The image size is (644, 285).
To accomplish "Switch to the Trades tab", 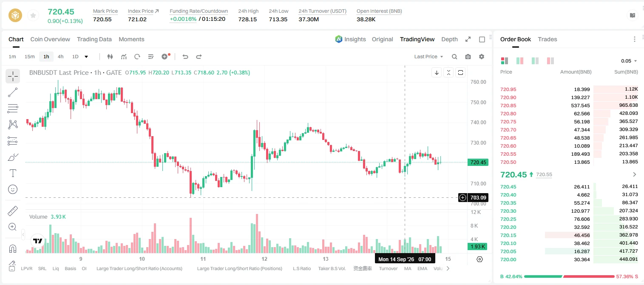I will tap(548, 39).
